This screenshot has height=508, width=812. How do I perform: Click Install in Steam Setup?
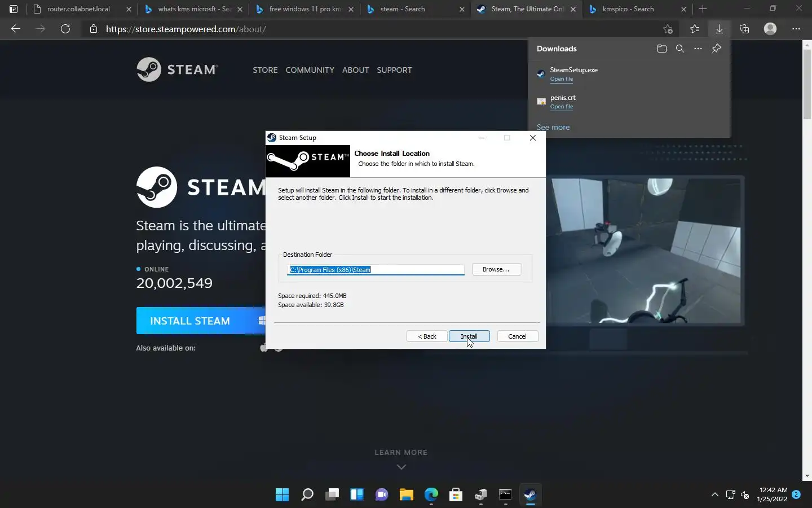tap(469, 336)
